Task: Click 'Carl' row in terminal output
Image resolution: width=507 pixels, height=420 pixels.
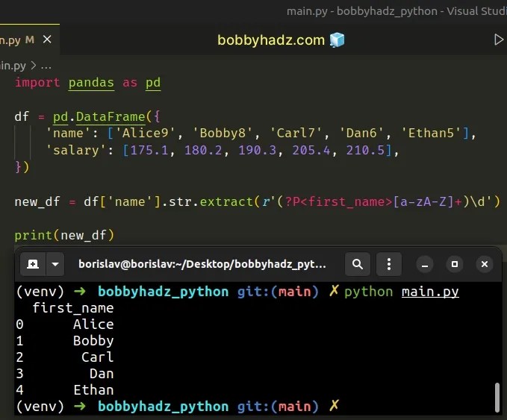Action: point(97,357)
